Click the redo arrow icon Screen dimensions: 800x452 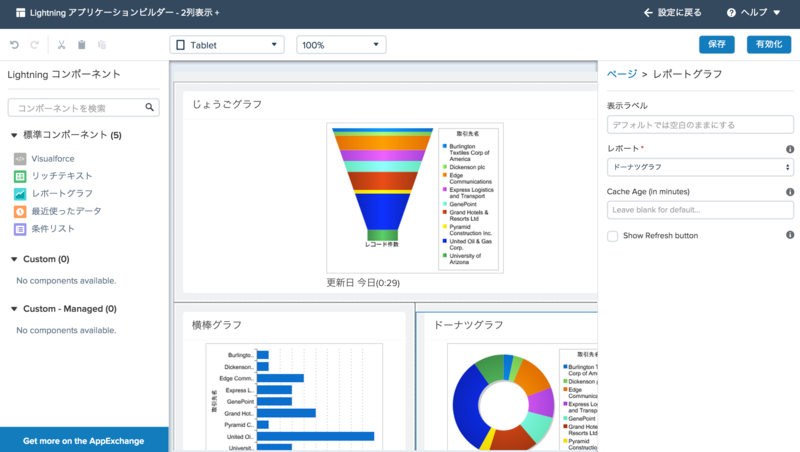(34, 45)
